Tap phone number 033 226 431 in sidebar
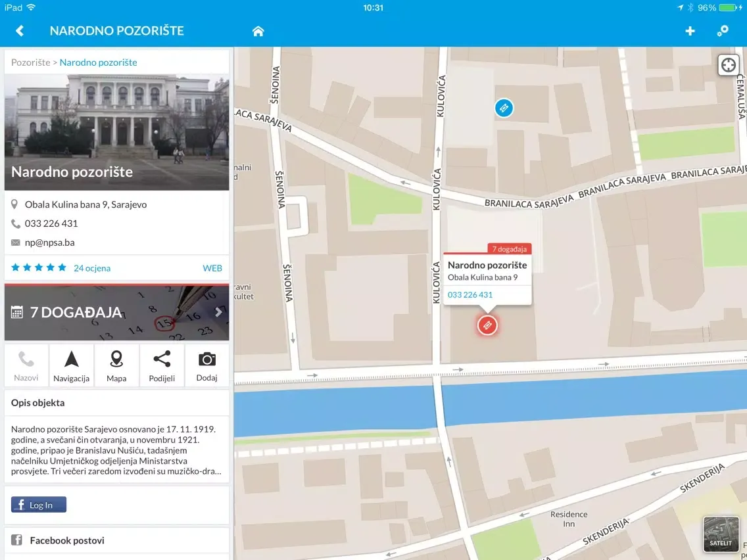Viewport: 747px width, 560px height. (51, 223)
